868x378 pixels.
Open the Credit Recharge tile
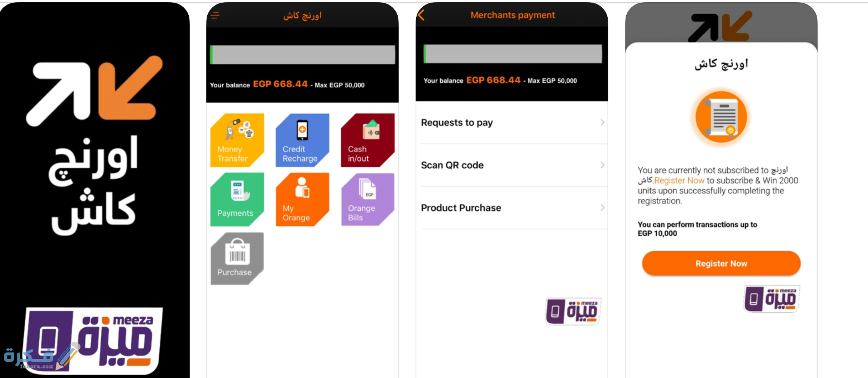[x=302, y=140]
